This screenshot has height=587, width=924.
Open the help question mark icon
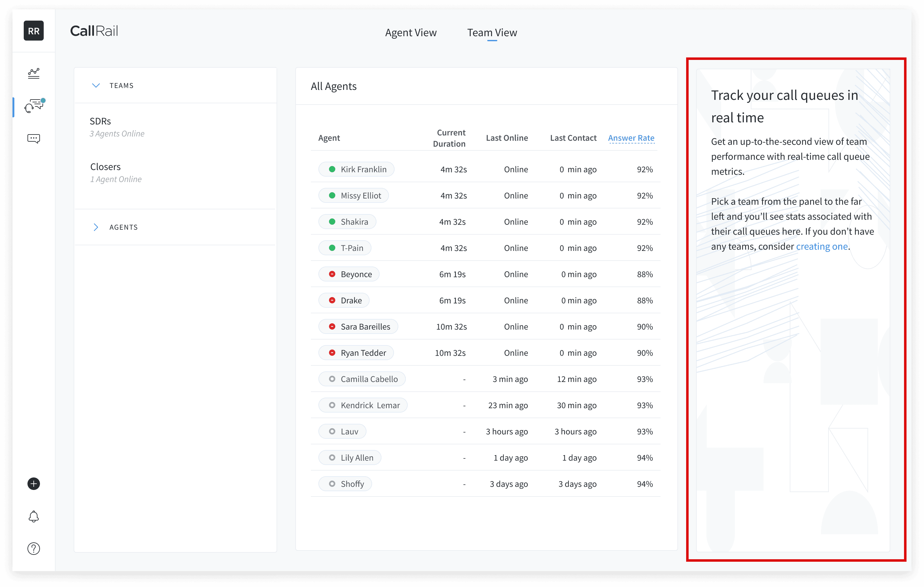pyautogui.click(x=34, y=549)
